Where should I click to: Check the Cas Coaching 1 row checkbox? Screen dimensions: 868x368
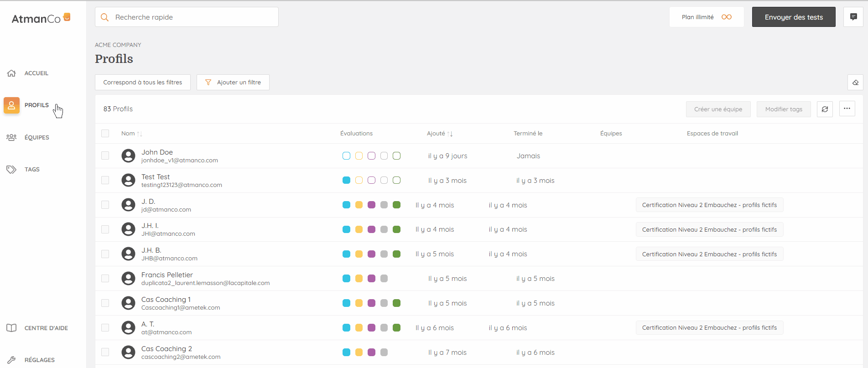click(x=105, y=303)
